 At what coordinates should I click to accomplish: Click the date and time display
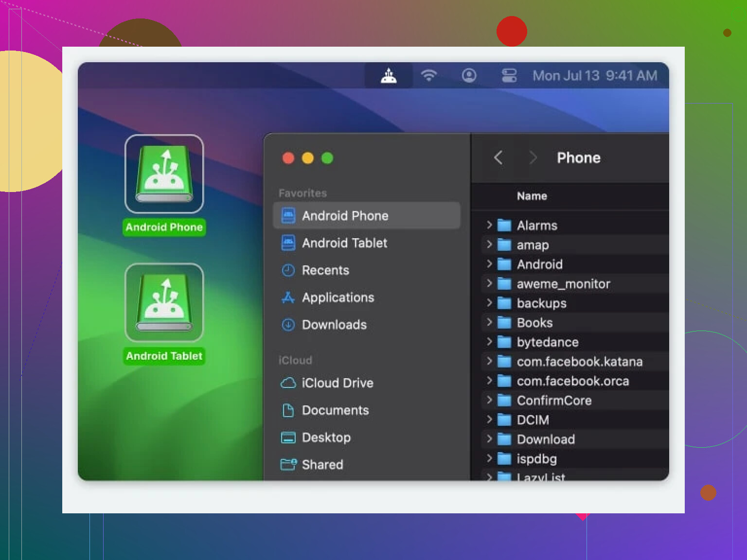click(x=595, y=75)
